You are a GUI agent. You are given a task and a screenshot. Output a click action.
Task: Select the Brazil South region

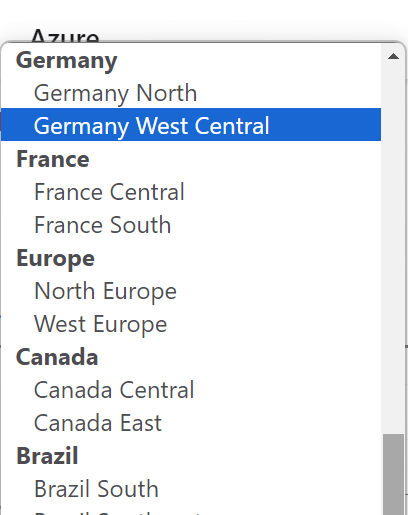pos(191,488)
